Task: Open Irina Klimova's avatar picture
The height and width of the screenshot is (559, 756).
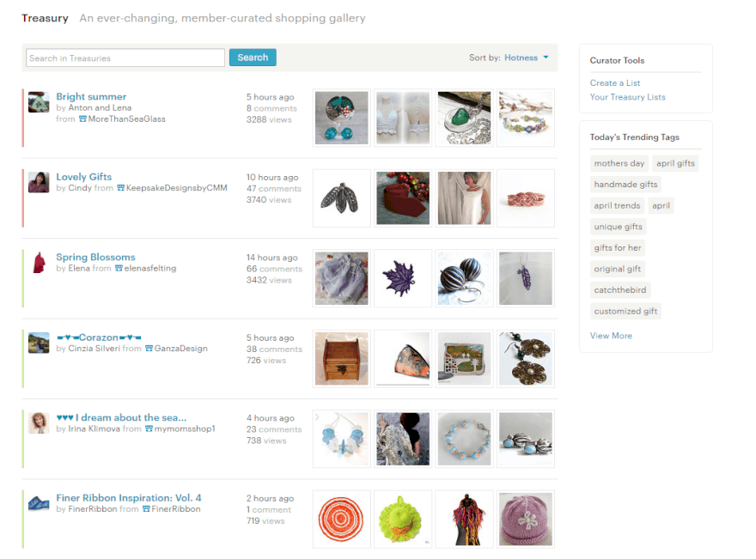Action: pos(39,423)
